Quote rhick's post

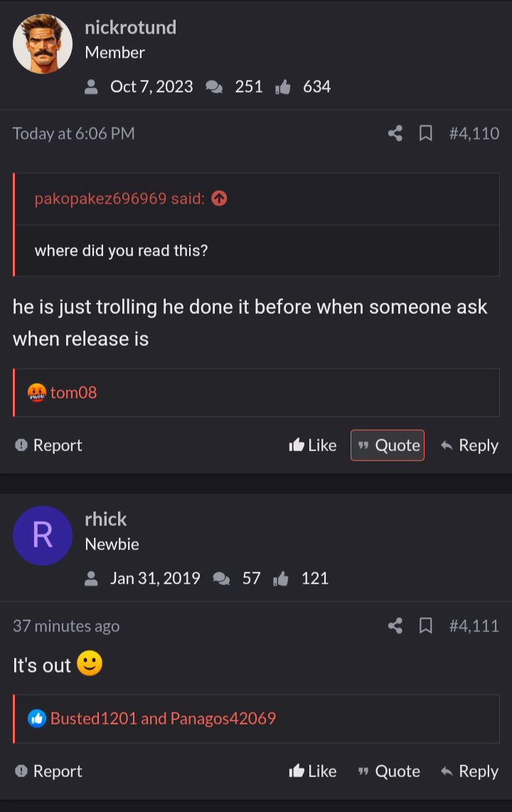coord(389,771)
